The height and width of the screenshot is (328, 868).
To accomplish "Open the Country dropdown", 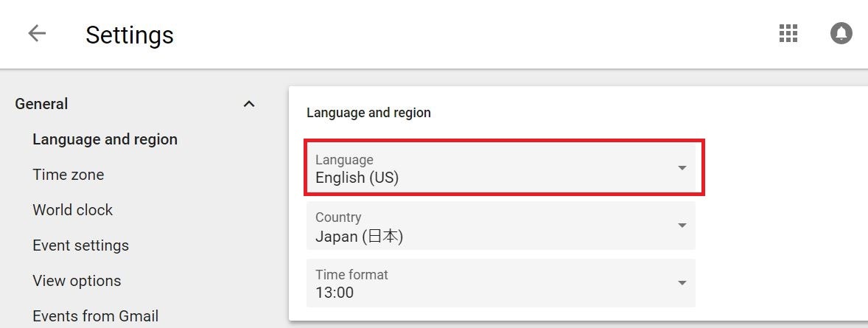I will pyautogui.click(x=501, y=226).
